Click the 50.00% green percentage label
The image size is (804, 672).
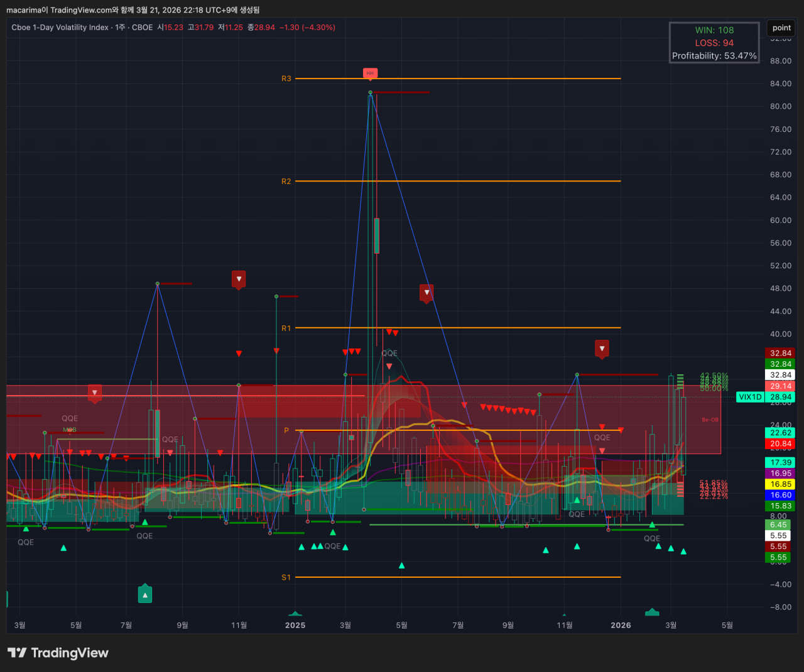(714, 389)
